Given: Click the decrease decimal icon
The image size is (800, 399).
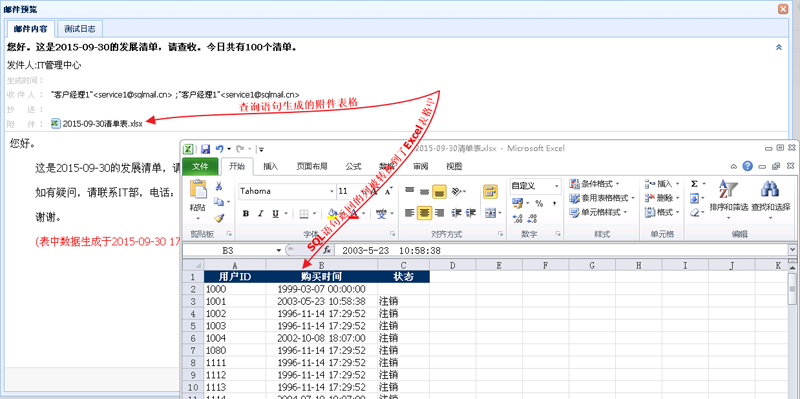Looking at the screenshot, I should (532, 219).
